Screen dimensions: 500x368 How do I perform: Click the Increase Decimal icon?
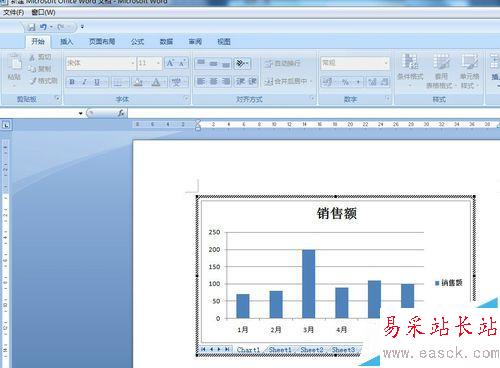[372, 82]
